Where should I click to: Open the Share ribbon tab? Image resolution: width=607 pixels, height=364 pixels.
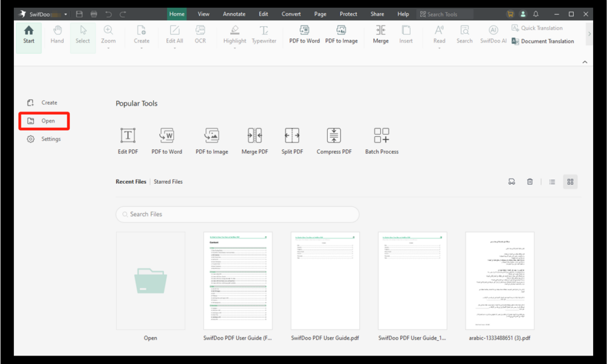[377, 14]
